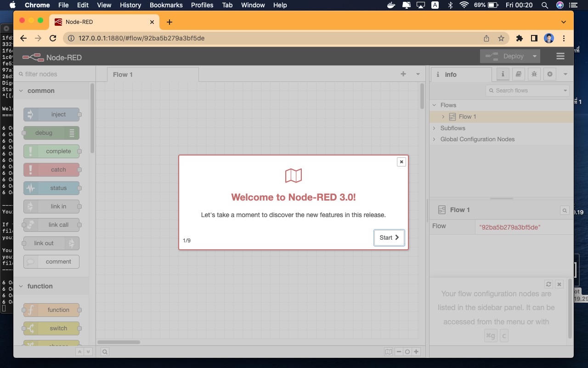Screen dimensions: 588x368
Task: Open the Chrome application menu
Action: pyautogui.click(x=37, y=5)
